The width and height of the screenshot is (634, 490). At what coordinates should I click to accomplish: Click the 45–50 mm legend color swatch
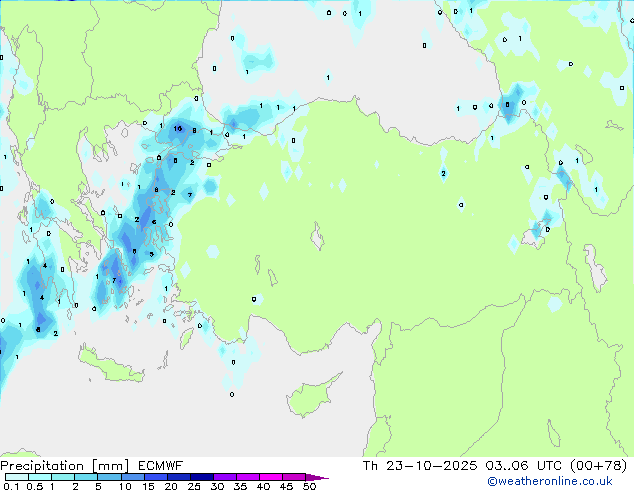tap(294, 477)
